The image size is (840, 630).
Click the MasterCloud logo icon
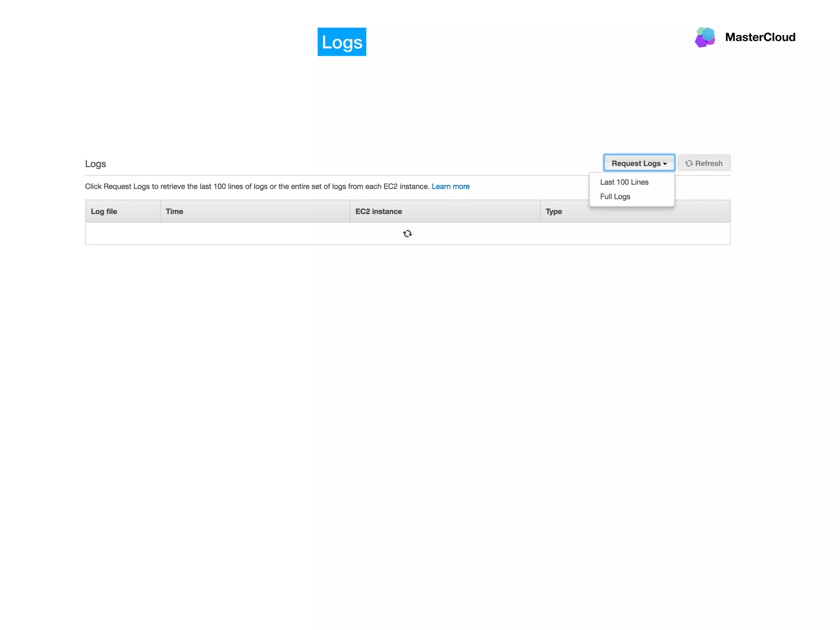(705, 37)
